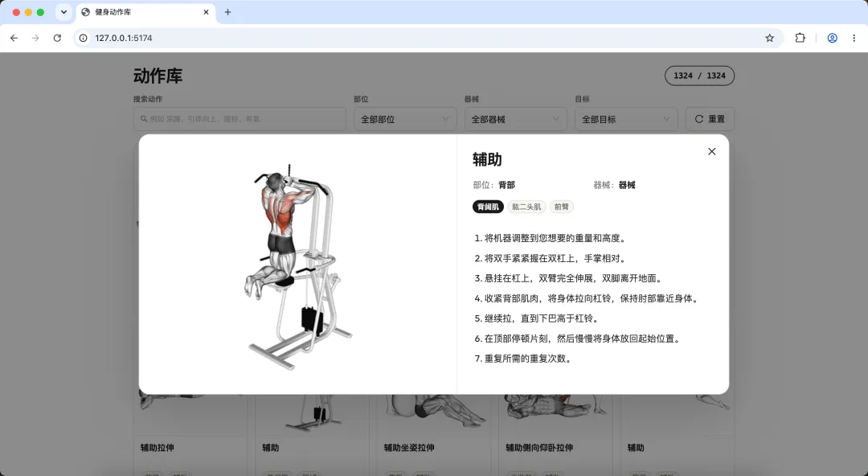This screenshot has height=476, width=868.
Task: Click the dialog title 辅助
Action: (487, 159)
